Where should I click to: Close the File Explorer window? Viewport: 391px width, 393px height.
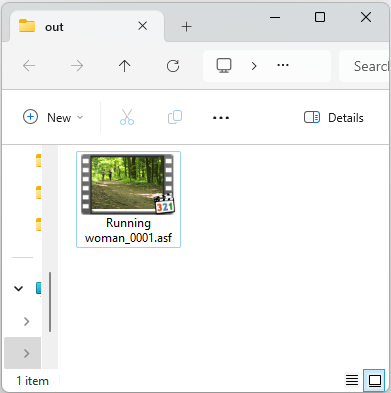tap(366, 17)
